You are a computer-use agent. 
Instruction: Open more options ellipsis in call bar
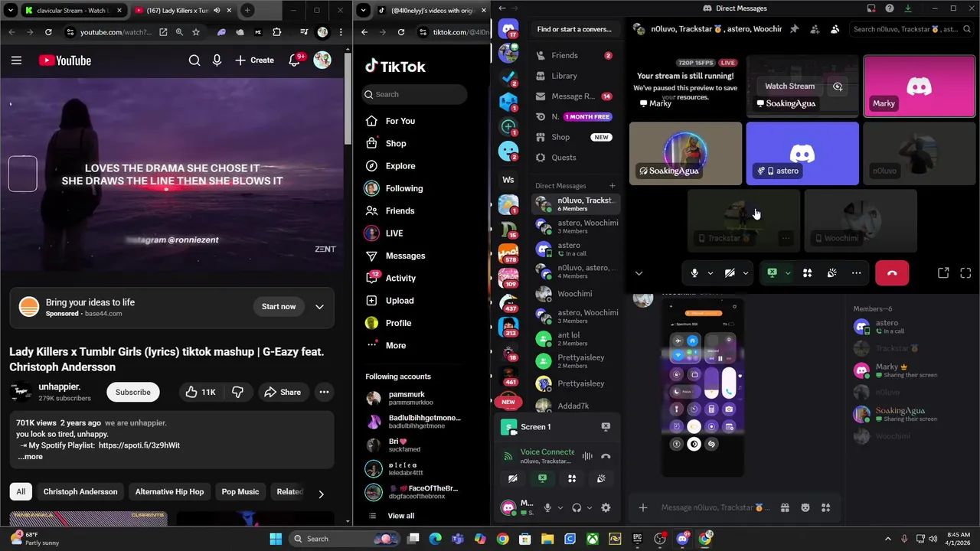pyautogui.click(x=856, y=273)
